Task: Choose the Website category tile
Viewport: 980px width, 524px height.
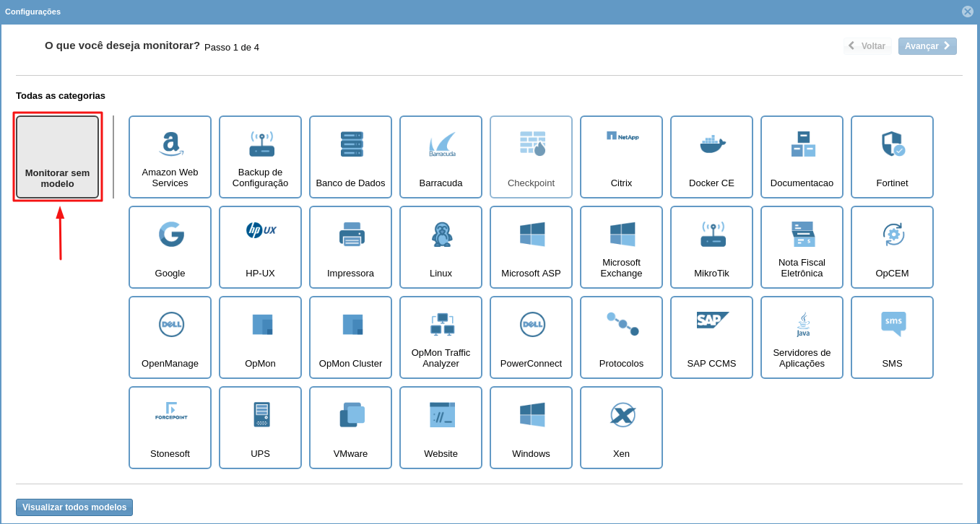Action: click(x=441, y=427)
